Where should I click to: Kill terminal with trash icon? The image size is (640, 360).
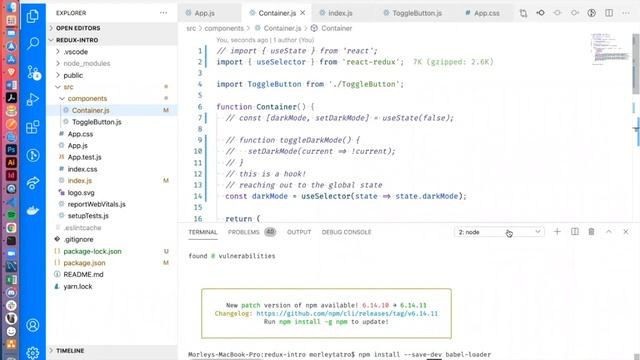591,232
